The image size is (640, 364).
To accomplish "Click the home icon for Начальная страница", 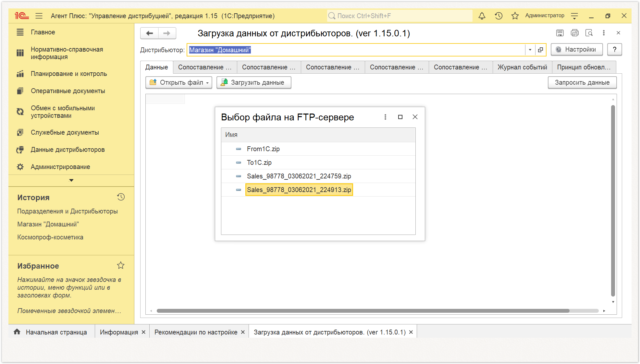I will (x=17, y=332).
